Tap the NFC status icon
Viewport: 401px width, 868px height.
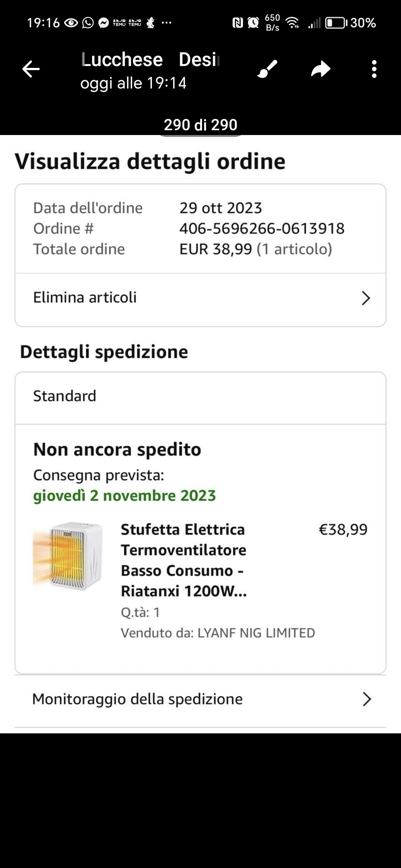pos(237,23)
